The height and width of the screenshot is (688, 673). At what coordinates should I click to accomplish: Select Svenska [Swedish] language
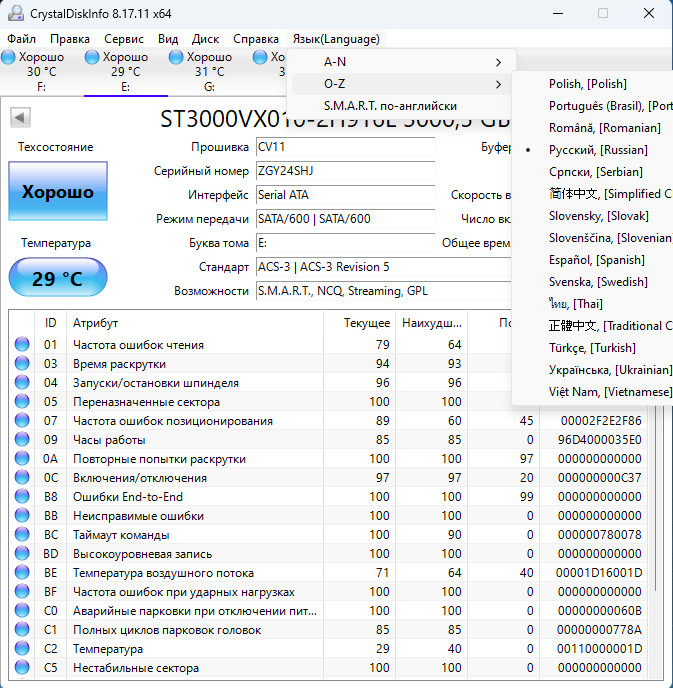(592, 282)
